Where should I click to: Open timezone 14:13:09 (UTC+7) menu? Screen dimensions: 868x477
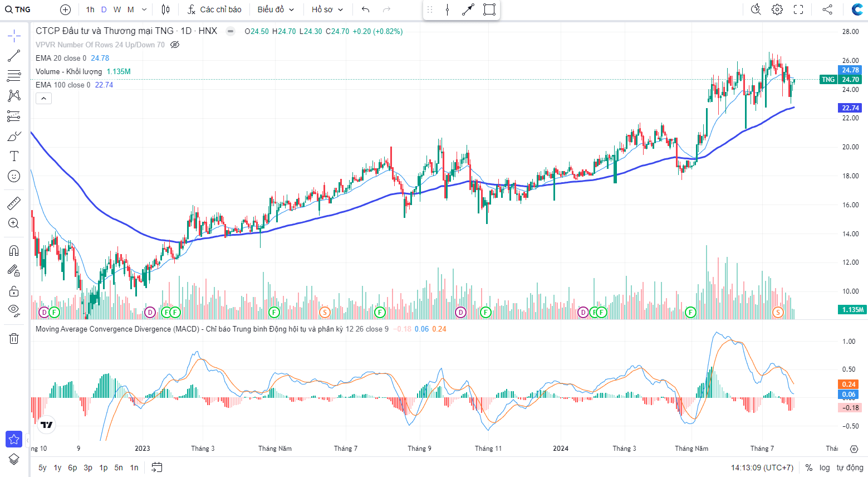click(762, 468)
